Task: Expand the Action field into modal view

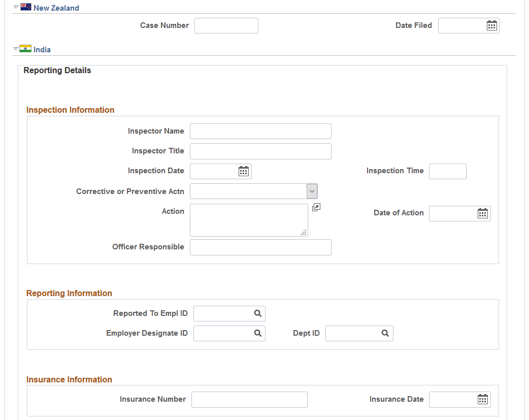Action: [316, 207]
